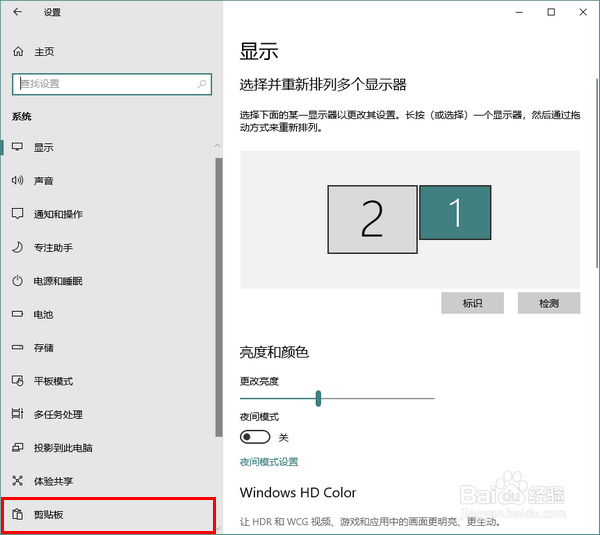This screenshot has width=600, height=535.
Task: Open the 夜间模式设置 link
Action: (269, 462)
